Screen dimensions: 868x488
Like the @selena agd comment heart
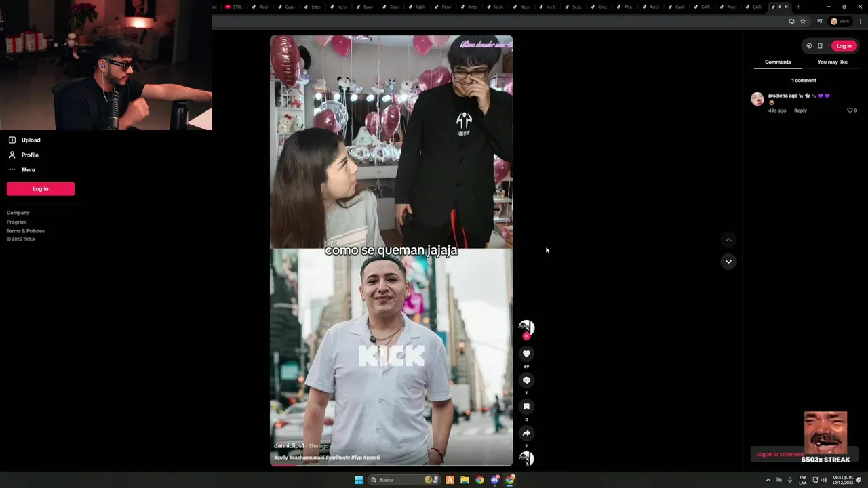(x=850, y=110)
